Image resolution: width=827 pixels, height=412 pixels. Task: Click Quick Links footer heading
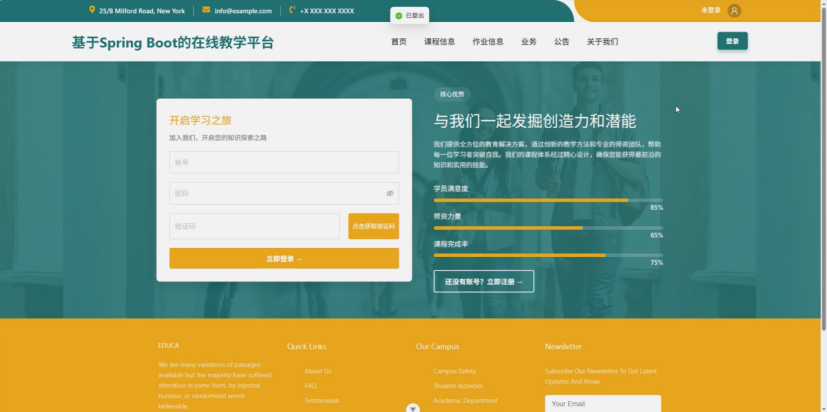tap(306, 347)
